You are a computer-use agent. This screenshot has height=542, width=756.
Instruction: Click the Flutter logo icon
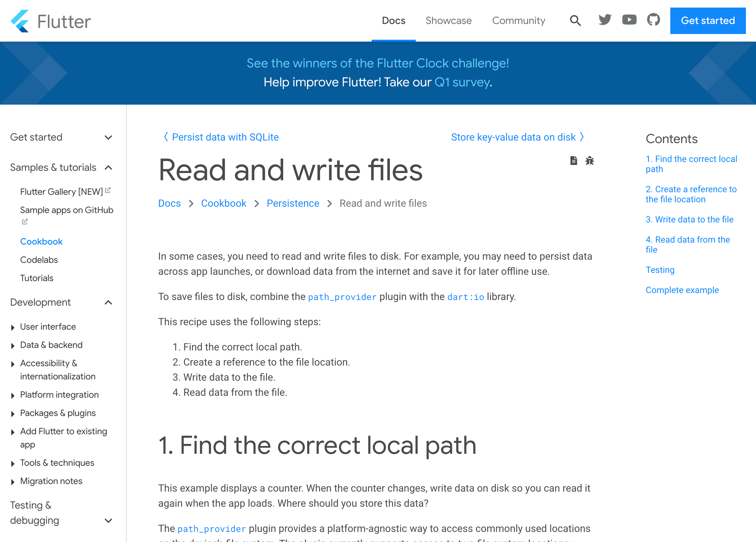point(20,21)
